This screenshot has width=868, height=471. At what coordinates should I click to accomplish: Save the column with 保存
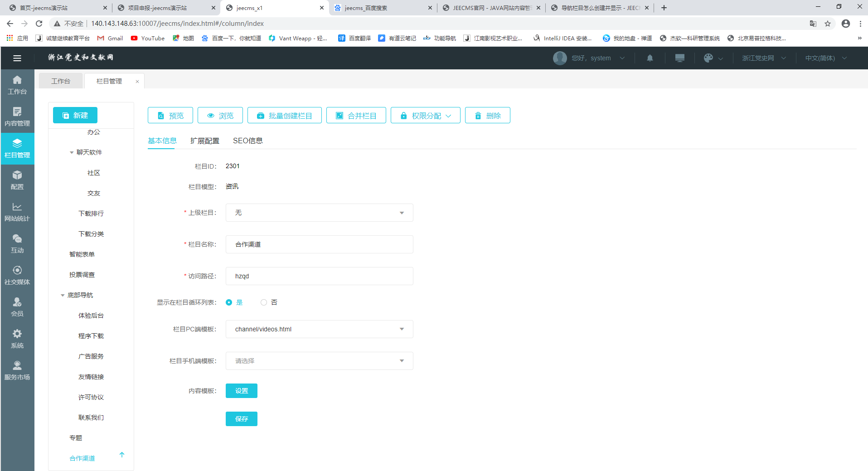point(242,419)
